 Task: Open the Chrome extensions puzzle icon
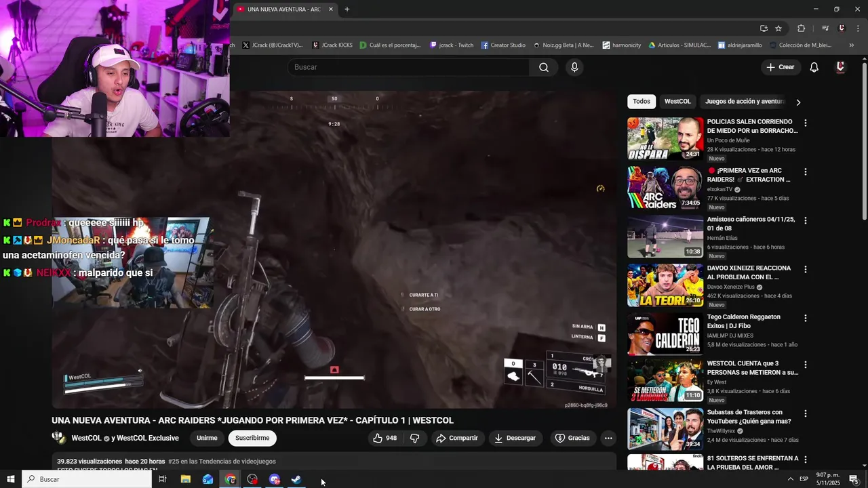802,28
